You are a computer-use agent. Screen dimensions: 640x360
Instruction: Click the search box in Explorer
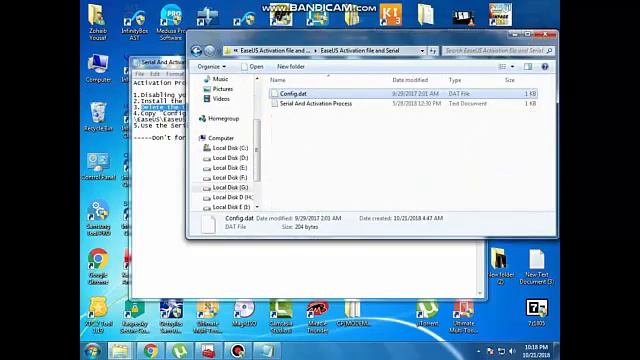point(498,51)
